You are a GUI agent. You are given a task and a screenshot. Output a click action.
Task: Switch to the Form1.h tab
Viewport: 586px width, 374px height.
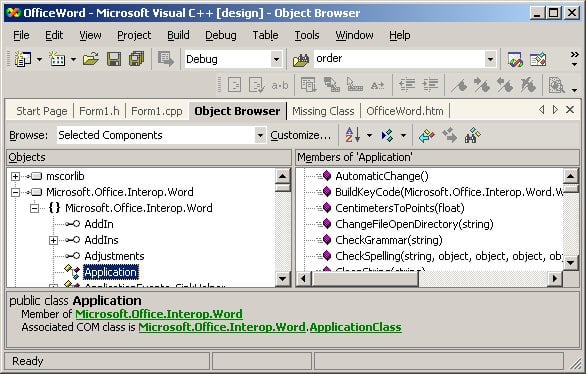coord(99,111)
